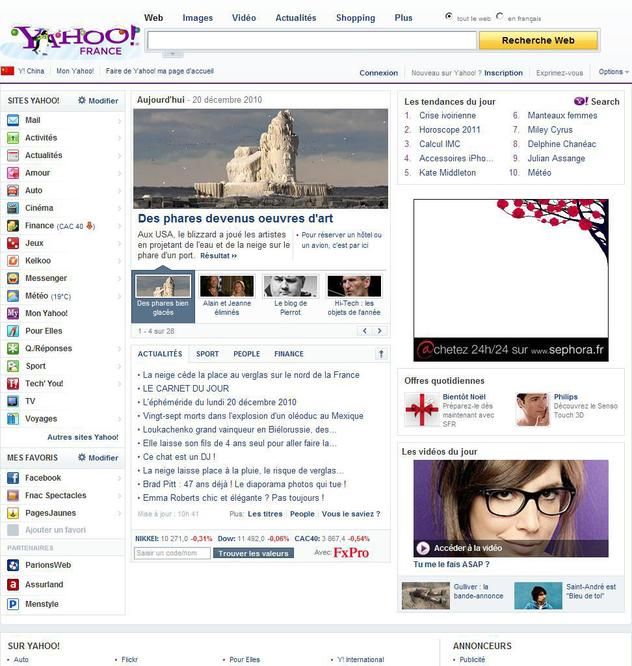Select the 'en français' radio button
This screenshot has width=632, height=666.
[499, 16]
